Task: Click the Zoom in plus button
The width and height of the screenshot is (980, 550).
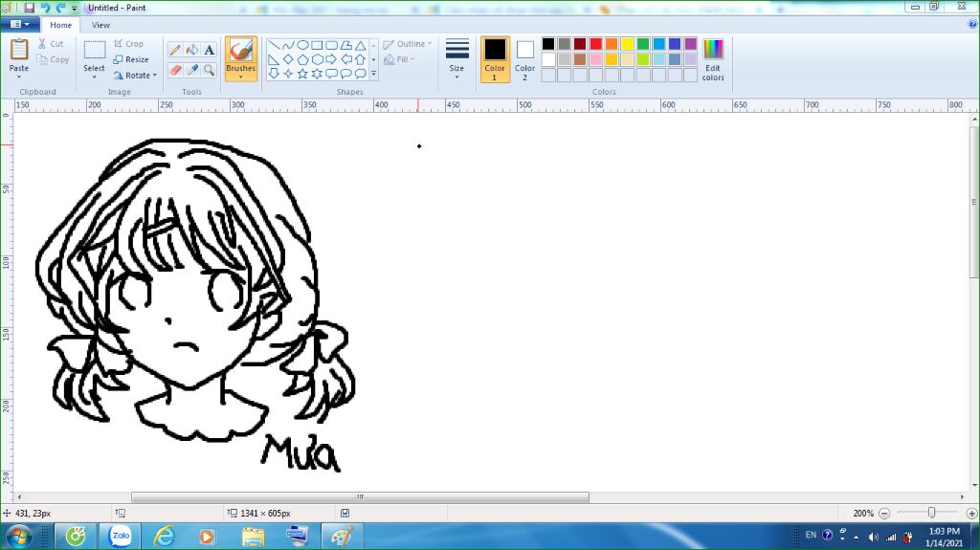Action: point(972,513)
